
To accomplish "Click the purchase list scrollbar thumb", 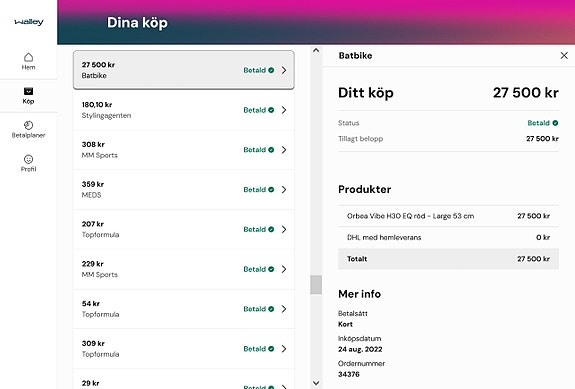I will point(316,285).
